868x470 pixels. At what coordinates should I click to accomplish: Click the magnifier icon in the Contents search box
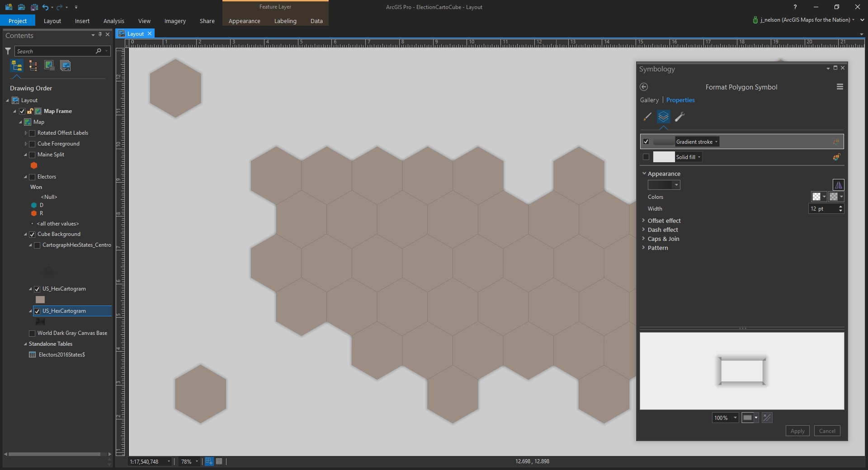click(x=98, y=51)
